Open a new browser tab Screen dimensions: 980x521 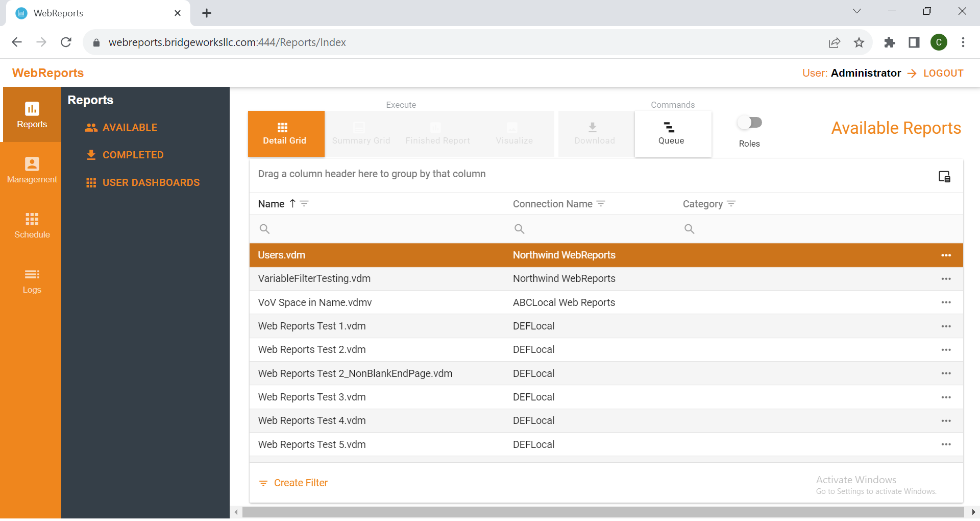(207, 13)
